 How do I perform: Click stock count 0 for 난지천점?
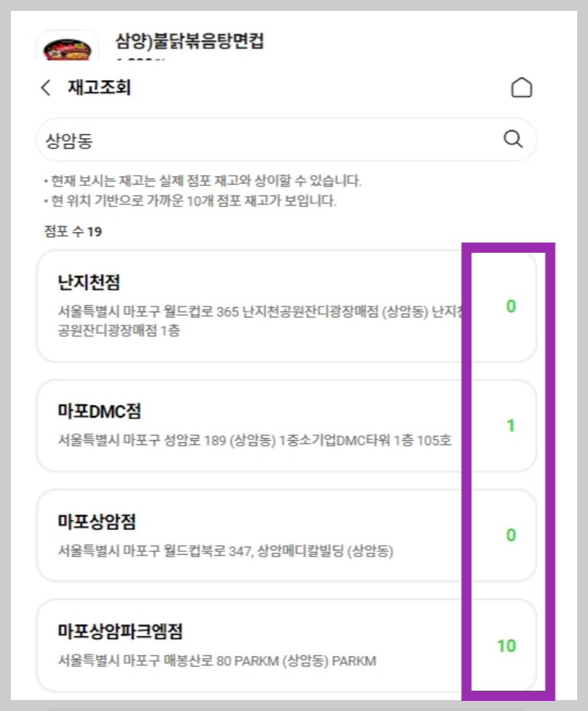511,306
